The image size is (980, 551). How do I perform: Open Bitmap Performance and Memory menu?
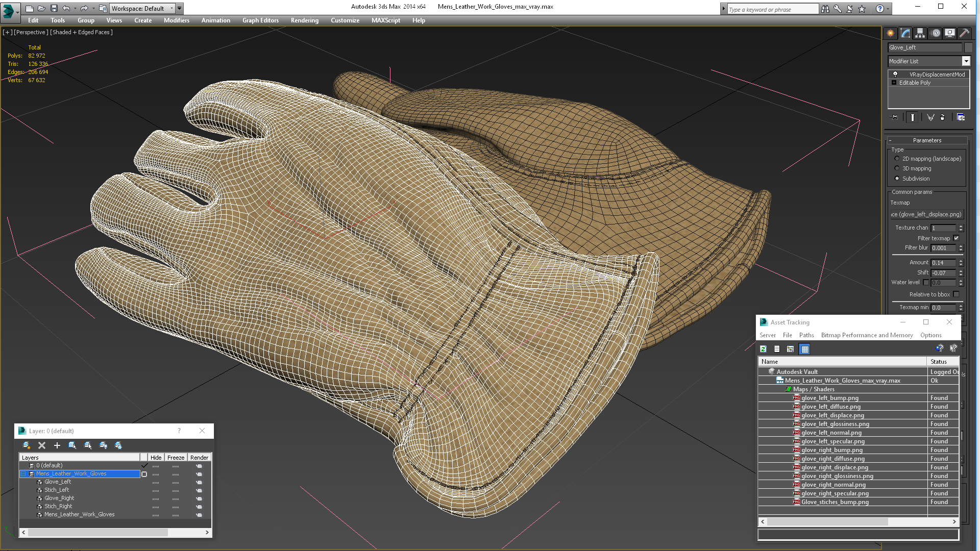click(867, 335)
